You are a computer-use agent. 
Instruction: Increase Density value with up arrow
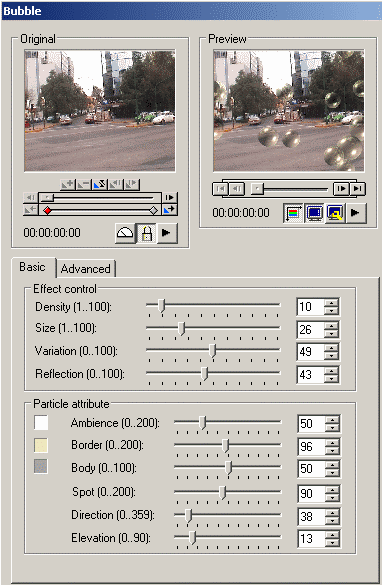331,303
